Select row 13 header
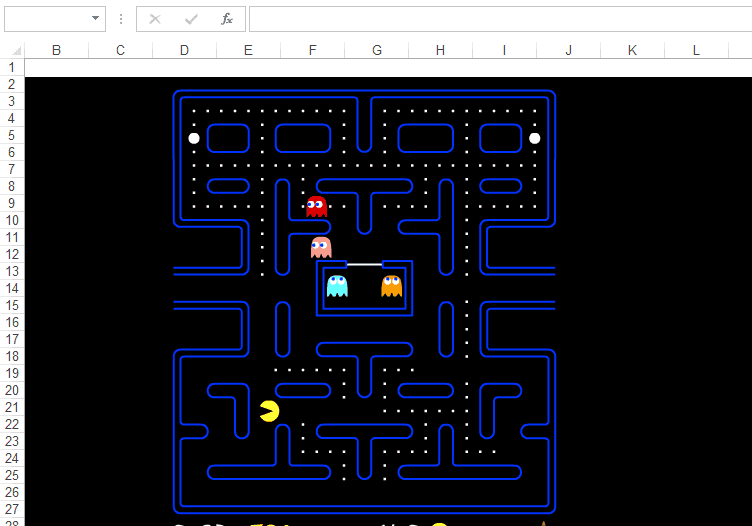The image size is (752, 526). point(12,271)
